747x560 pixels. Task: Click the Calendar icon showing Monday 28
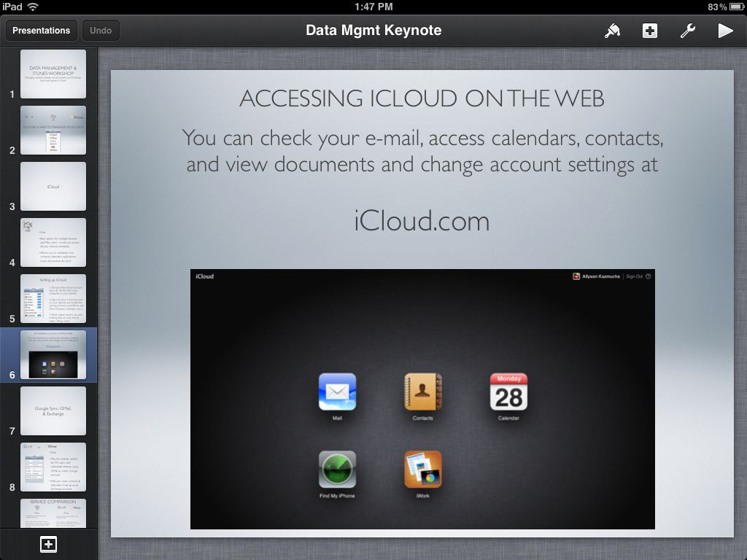[508, 393]
